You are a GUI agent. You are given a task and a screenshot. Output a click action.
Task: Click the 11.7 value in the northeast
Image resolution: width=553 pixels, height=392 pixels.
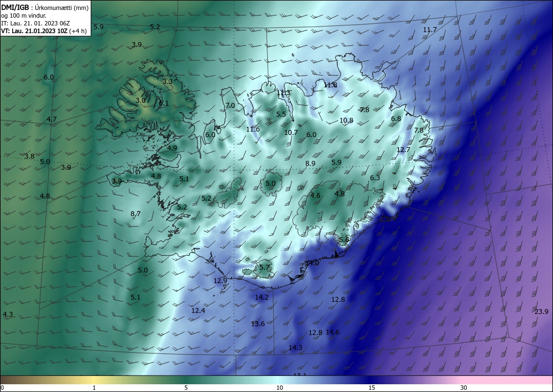click(x=430, y=30)
